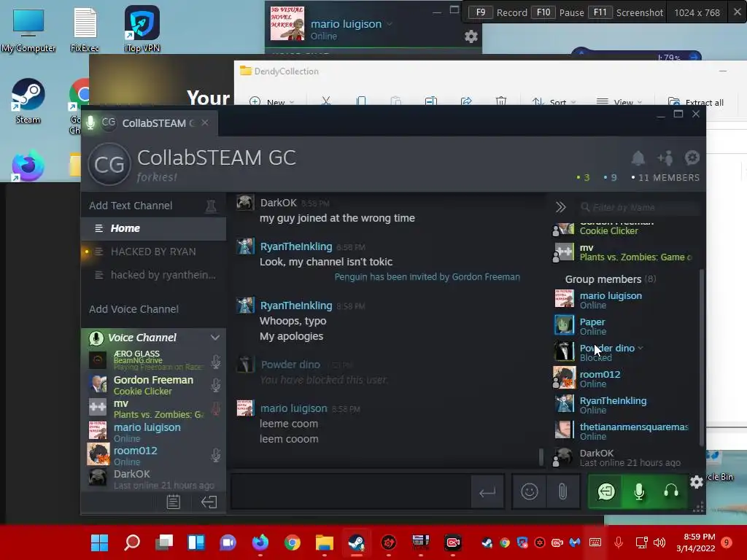
Task: Open mario luigison status dropdown in friends window
Action: tap(390, 24)
